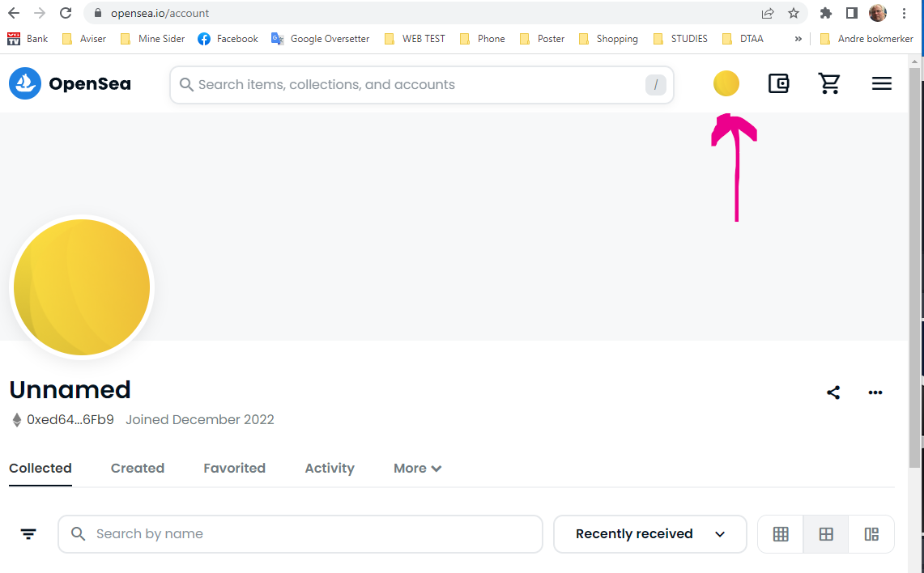The width and height of the screenshot is (924, 573).
Task: Click the Search by name field
Action: [x=300, y=534]
